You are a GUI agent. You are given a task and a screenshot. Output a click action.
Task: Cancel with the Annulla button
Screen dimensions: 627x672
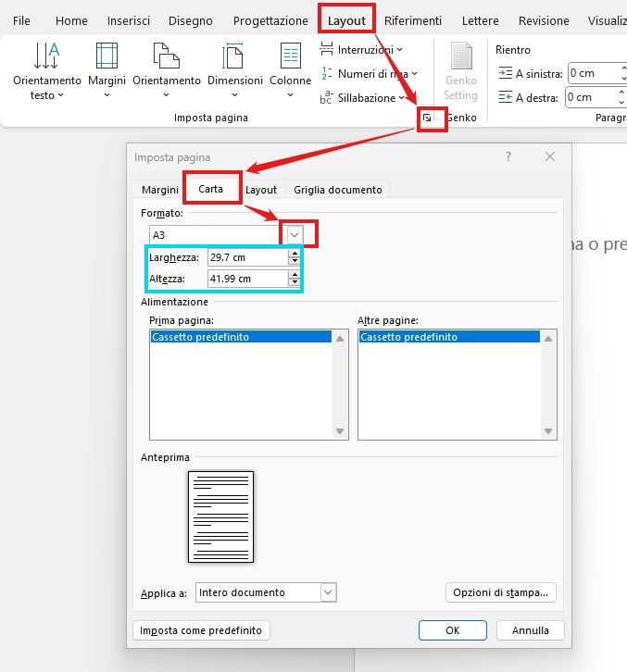[x=530, y=630]
